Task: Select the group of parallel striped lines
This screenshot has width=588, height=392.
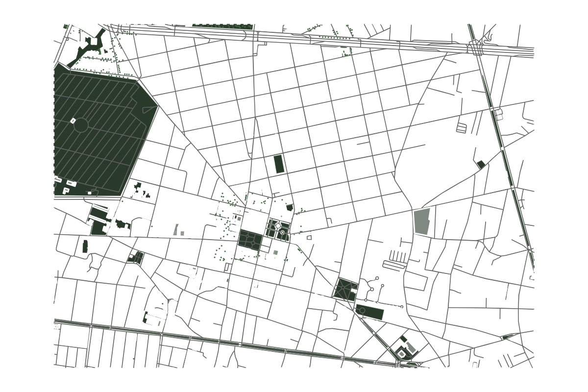Action: [x=398, y=256]
